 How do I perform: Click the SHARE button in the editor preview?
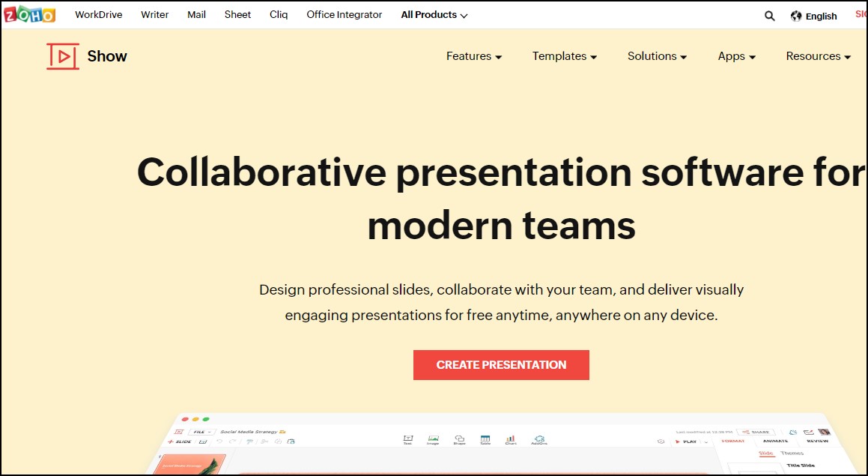(x=756, y=433)
